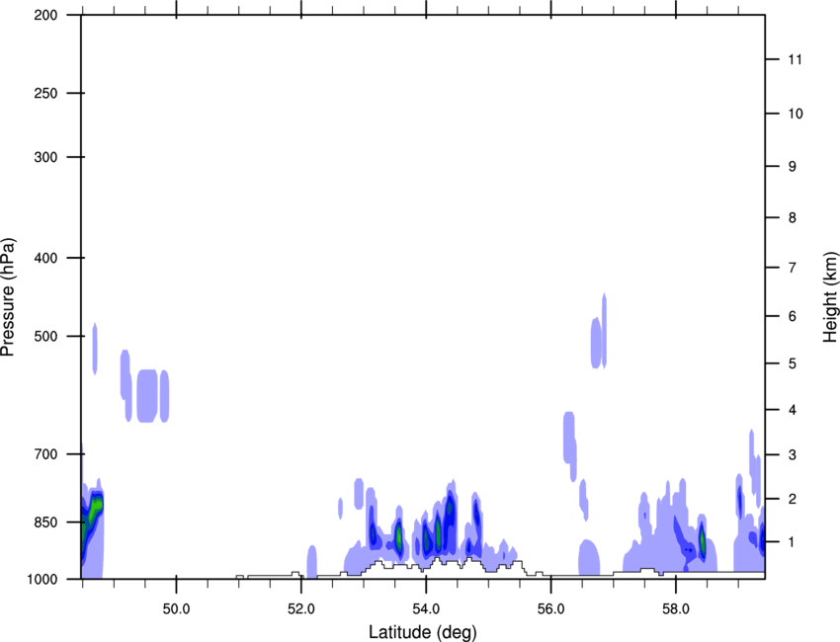Select the 200 pressure tick label

(x=45, y=15)
